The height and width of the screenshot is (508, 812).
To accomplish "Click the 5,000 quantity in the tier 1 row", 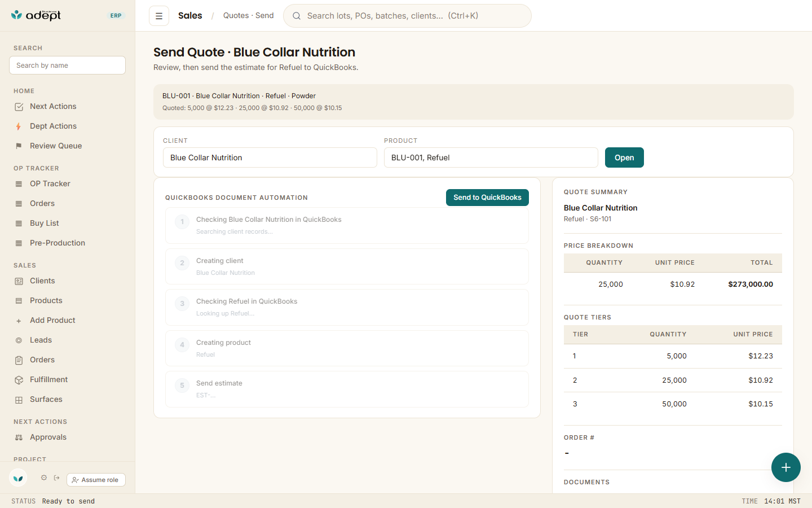I will 677,356.
